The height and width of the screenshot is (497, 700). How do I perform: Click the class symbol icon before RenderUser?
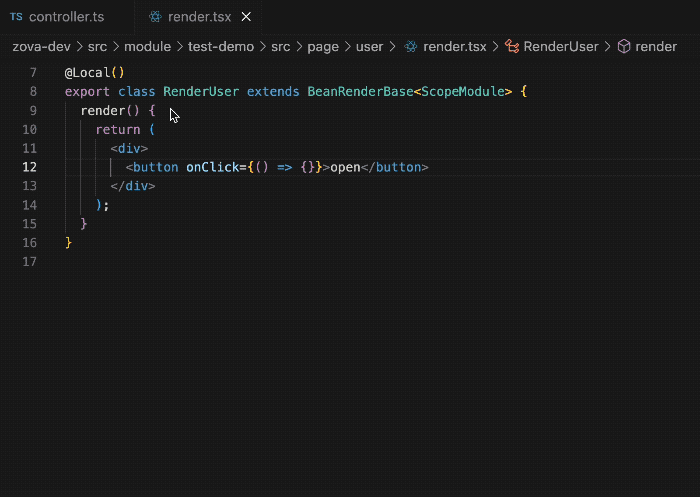[x=512, y=46]
